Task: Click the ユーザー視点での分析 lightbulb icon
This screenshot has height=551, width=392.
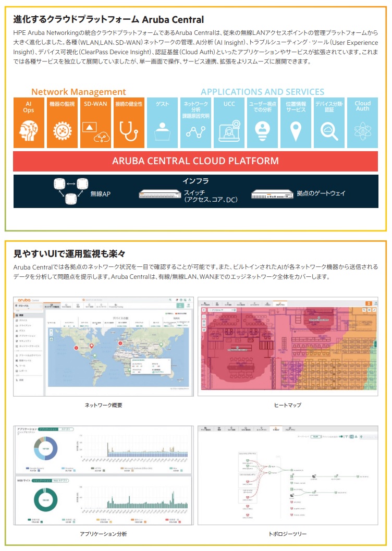Action: (x=262, y=131)
